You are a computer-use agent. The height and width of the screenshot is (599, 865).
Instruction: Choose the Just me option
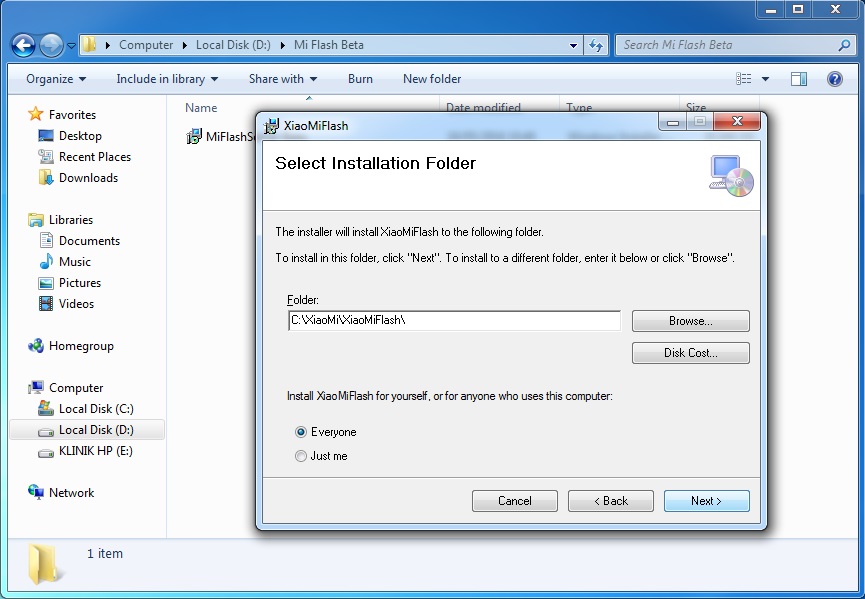click(x=301, y=455)
